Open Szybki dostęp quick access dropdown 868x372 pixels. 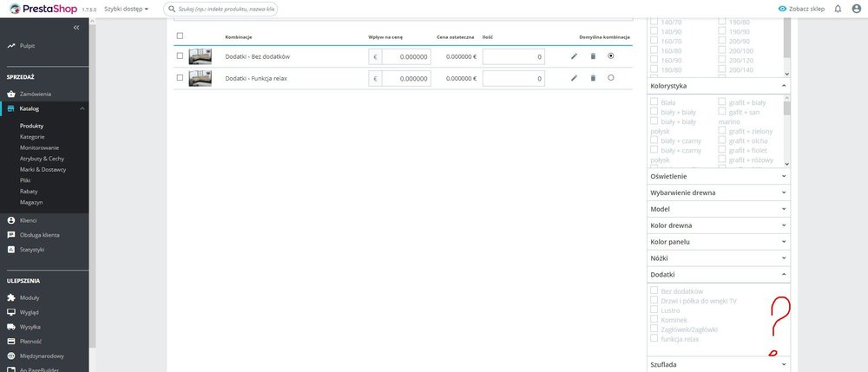pyautogui.click(x=126, y=9)
